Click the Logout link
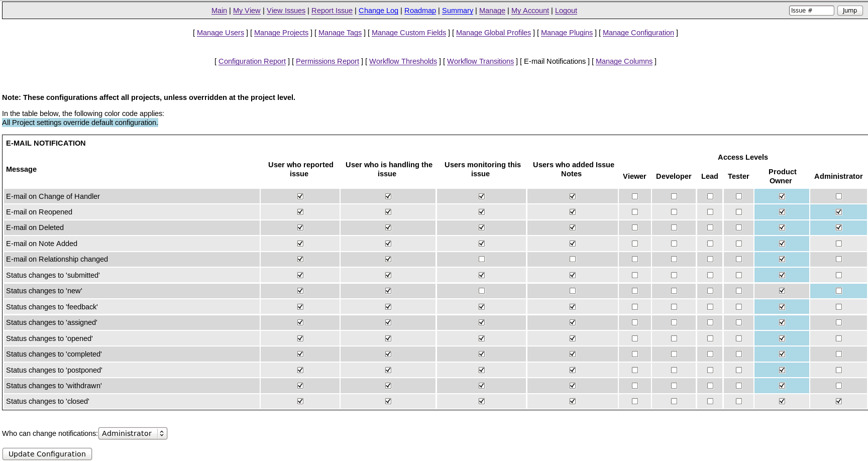The height and width of the screenshot is (461, 868). [x=566, y=11]
